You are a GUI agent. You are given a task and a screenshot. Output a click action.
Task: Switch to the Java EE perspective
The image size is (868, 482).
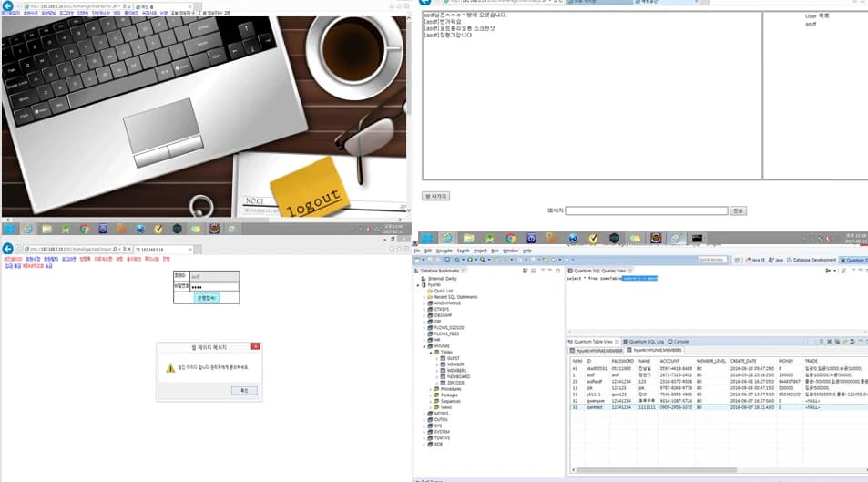point(755,260)
